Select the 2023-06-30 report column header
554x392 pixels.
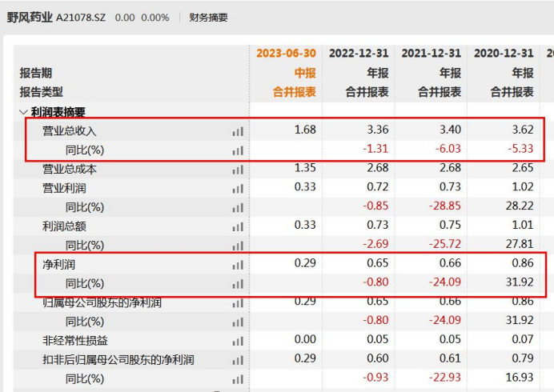(286, 54)
